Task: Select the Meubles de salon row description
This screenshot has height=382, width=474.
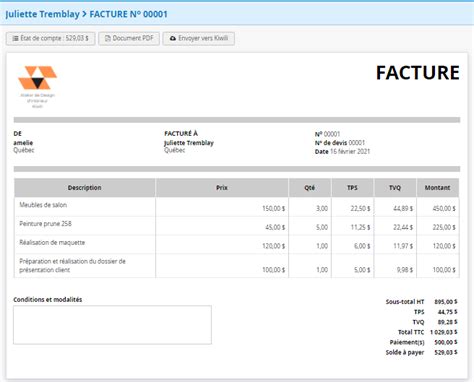Action: (43, 205)
